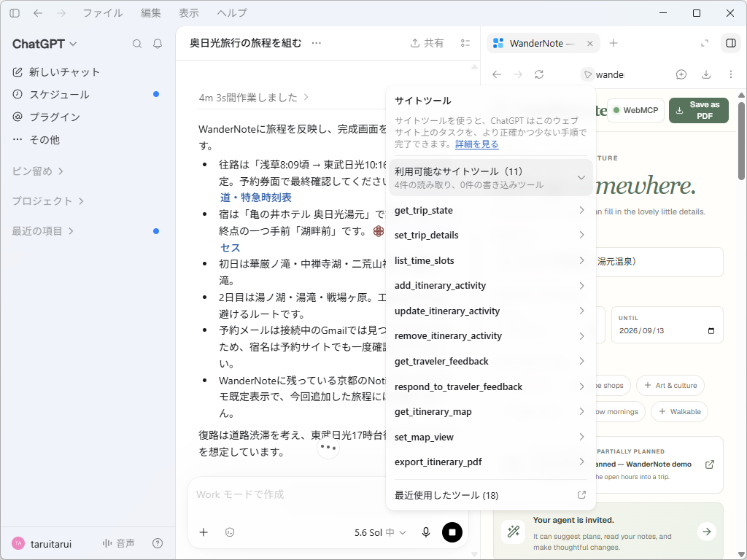Click the 共有 share button
The image size is (747, 560).
427,43
